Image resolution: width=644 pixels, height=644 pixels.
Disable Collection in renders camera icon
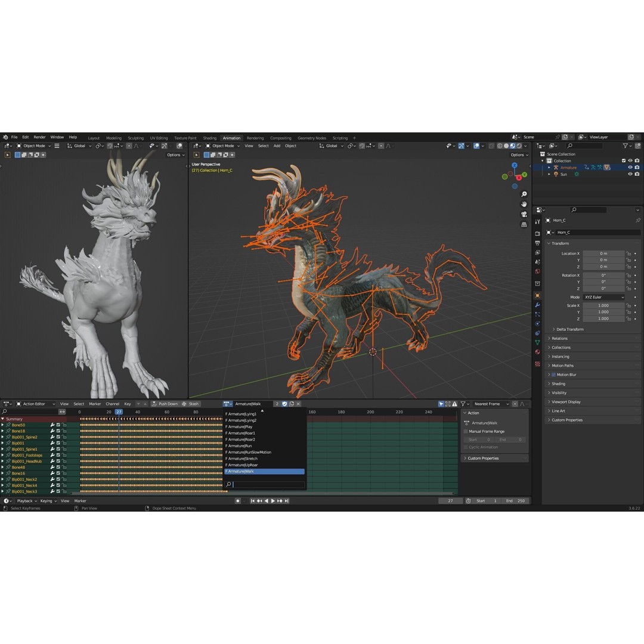point(637,160)
